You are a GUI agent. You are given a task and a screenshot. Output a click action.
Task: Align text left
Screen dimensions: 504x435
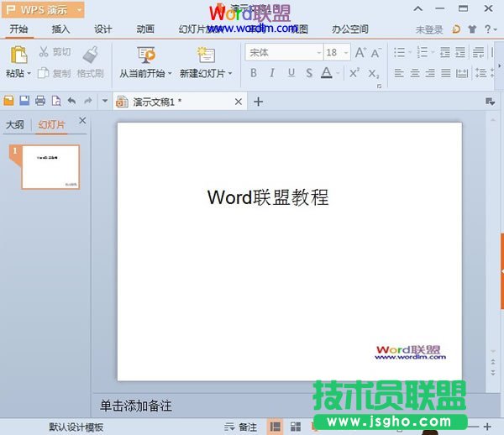[399, 73]
